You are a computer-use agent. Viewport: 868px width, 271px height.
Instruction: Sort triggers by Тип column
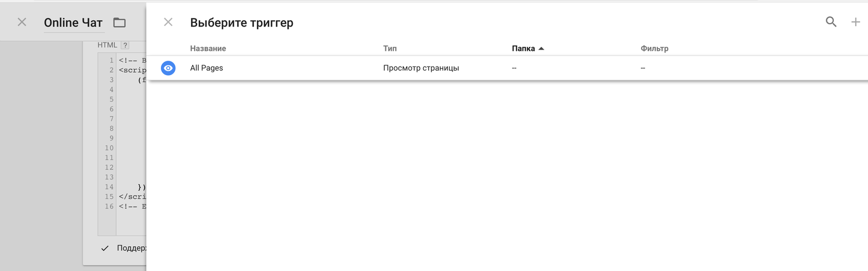click(389, 49)
